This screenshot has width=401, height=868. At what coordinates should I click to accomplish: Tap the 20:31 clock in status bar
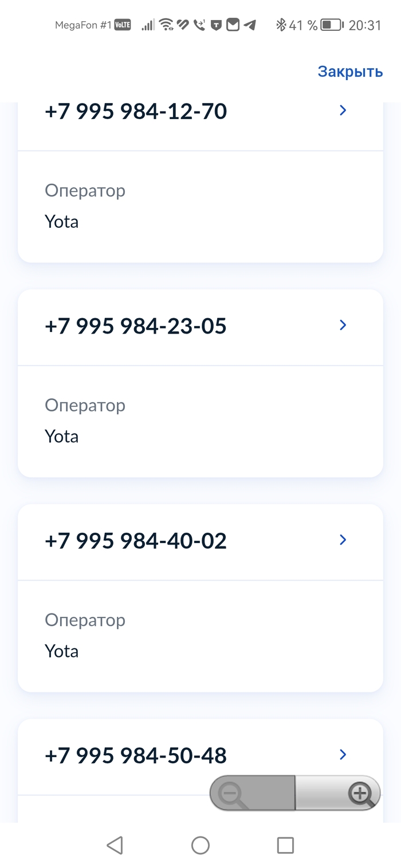tap(365, 25)
